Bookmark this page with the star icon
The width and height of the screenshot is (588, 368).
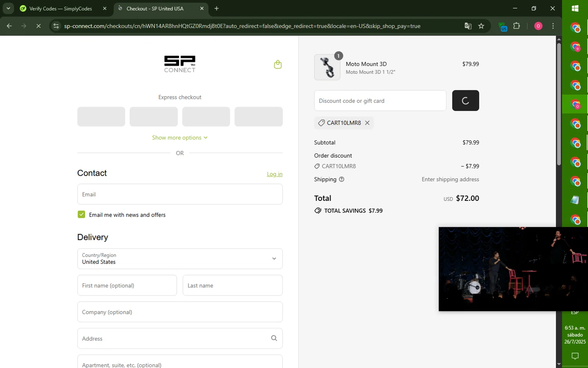(x=481, y=26)
